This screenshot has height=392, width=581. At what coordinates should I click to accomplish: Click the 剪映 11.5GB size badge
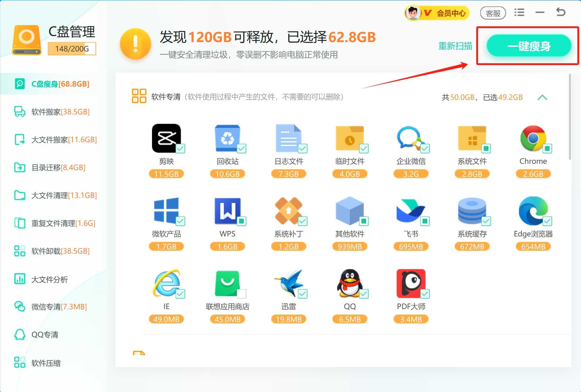coord(166,174)
